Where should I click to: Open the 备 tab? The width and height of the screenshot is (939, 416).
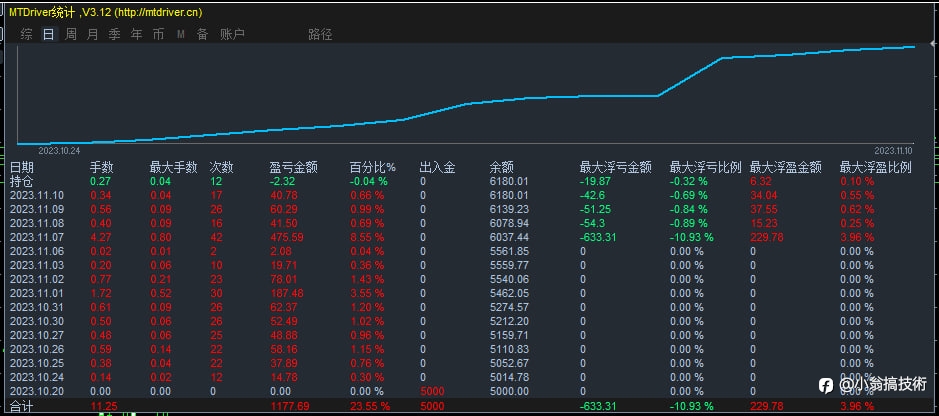tap(202, 34)
